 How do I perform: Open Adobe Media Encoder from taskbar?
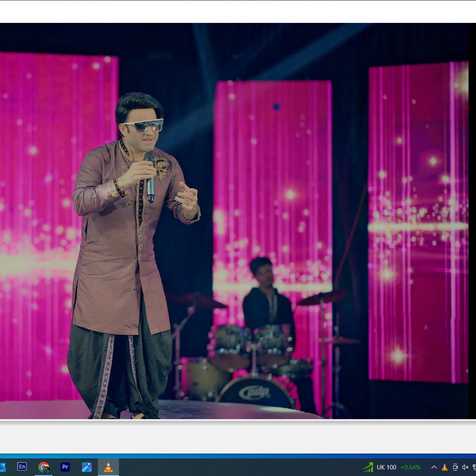coord(22,467)
